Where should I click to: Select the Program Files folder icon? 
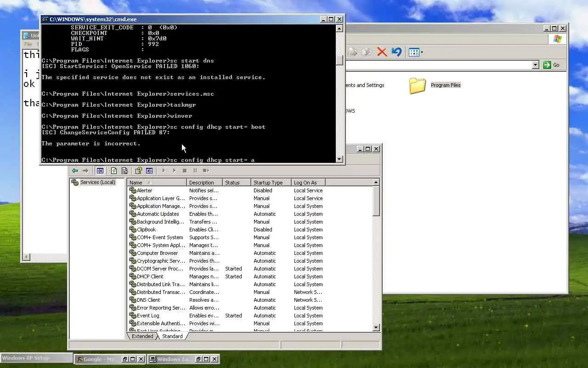pyautogui.click(x=417, y=86)
